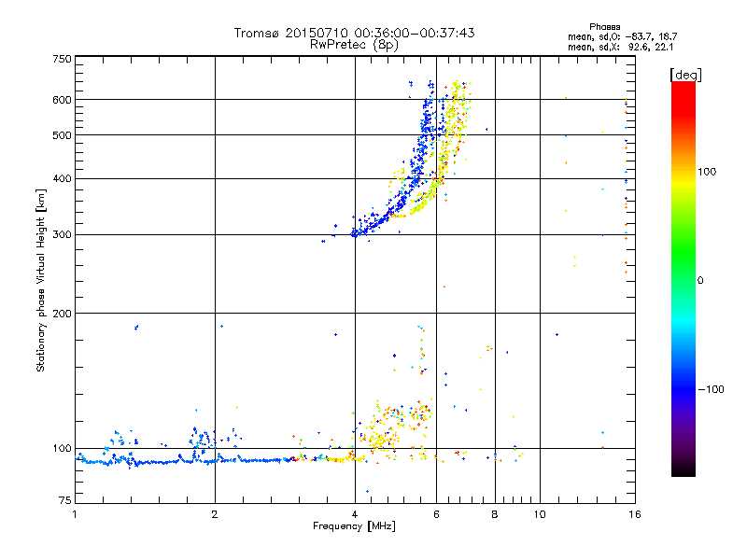747x560 pixels.
Task: Click the 'RwPretec (8p)' subtitle
Action: point(354,45)
